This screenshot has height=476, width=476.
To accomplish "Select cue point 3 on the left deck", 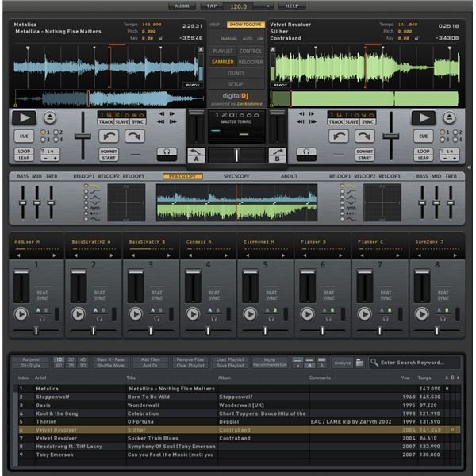I will pos(44,140).
